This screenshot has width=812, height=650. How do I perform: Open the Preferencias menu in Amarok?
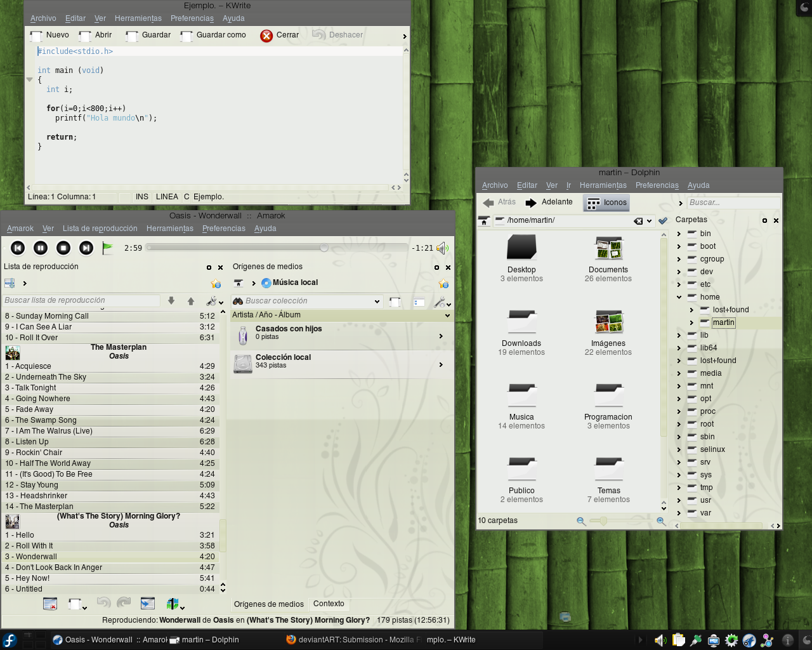click(x=224, y=229)
